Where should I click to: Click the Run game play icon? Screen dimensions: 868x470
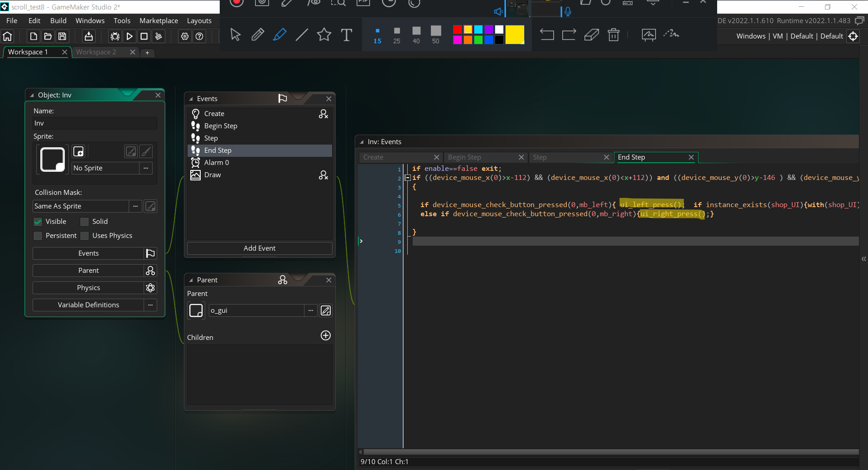pos(130,36)
